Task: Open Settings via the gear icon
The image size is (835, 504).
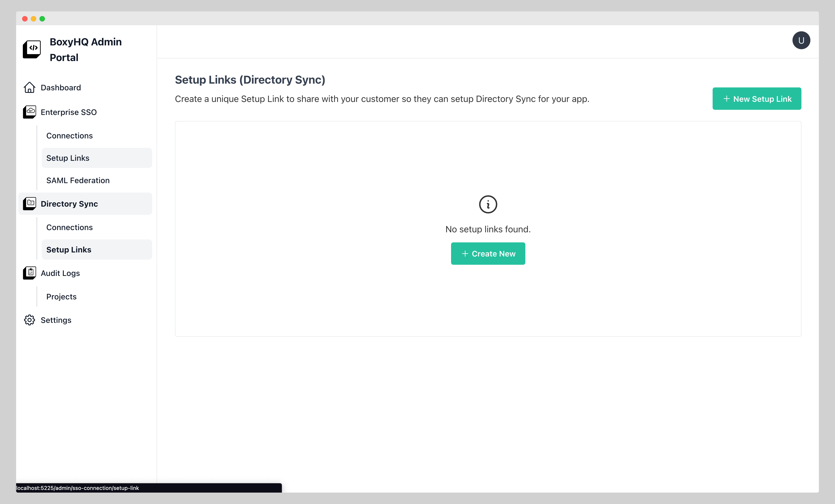Action: pos(30,320)
